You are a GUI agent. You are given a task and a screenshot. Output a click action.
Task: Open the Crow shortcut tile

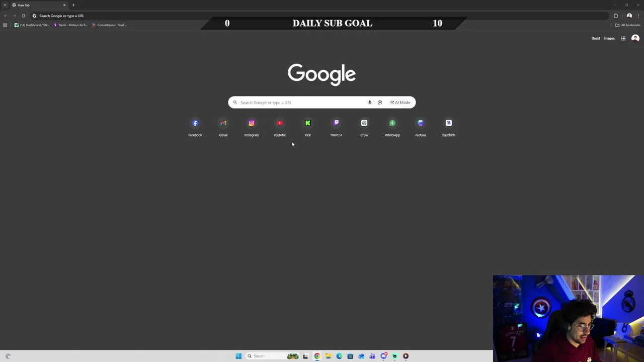tap(364, 127)
